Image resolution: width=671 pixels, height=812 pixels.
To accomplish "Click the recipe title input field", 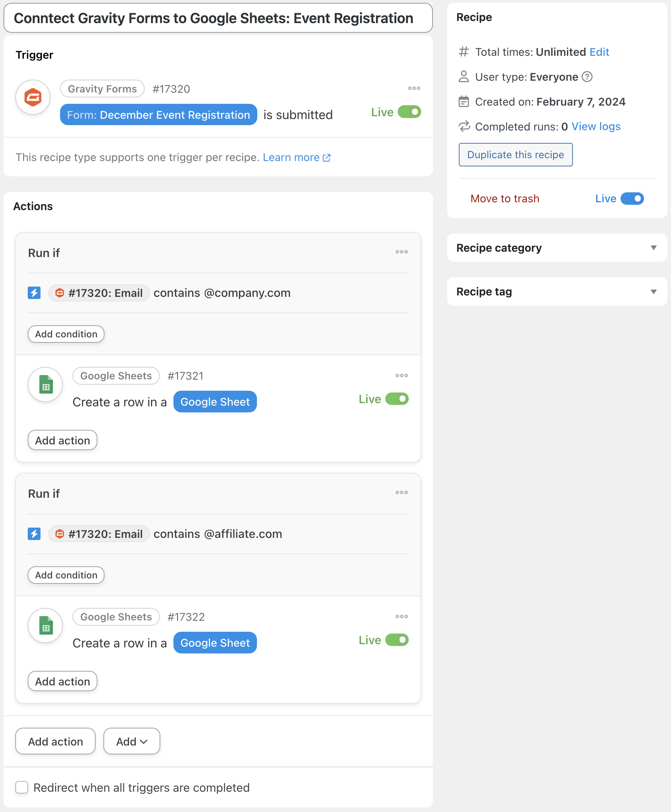I will pos(218,18).
